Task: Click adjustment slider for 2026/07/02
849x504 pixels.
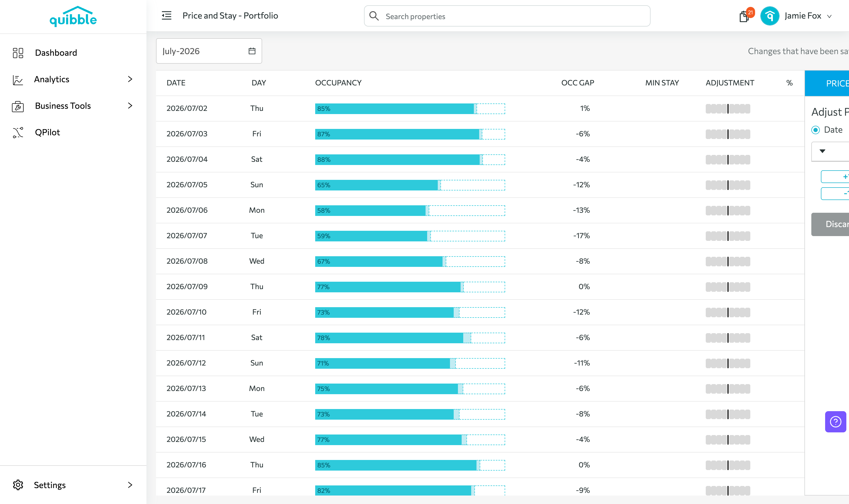Action: tap(728, 109)
